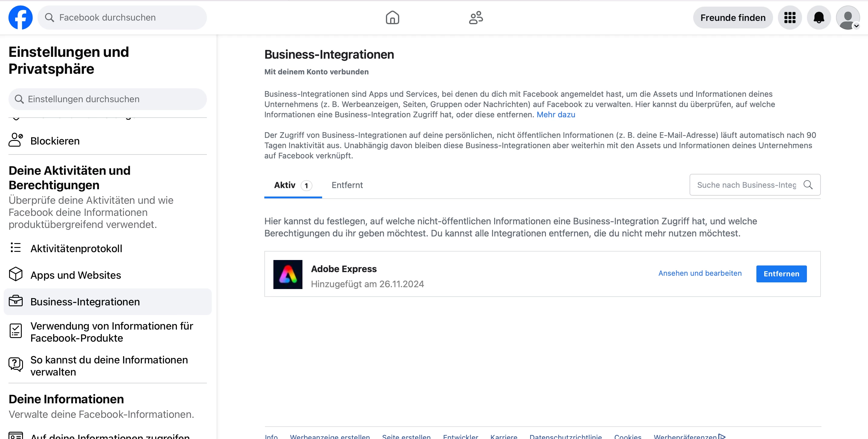Open the nine-dot menu grid icon
The image size is (868, 439).
point(789,18)
